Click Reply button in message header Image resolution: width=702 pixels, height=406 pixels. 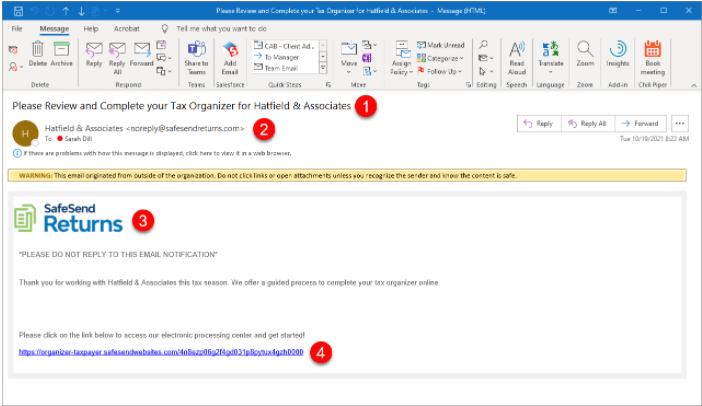tap(539, 124)
